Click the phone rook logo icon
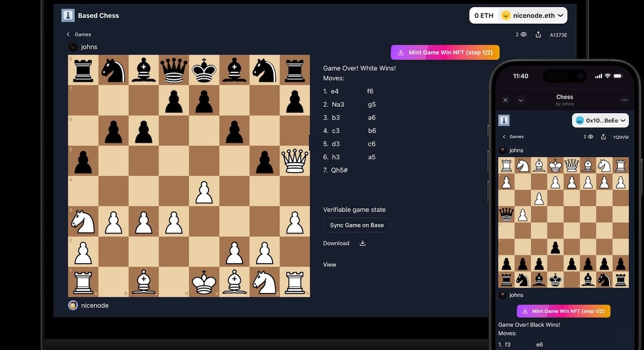Screen dimensions: 644x350 [504, 120]
